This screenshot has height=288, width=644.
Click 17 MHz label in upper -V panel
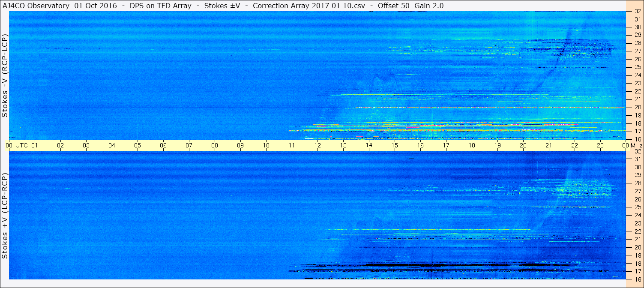(638, 131)
